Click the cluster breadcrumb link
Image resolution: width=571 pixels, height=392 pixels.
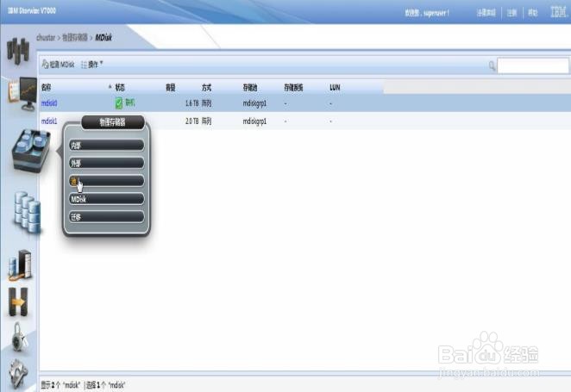click(x=46, y=37)
